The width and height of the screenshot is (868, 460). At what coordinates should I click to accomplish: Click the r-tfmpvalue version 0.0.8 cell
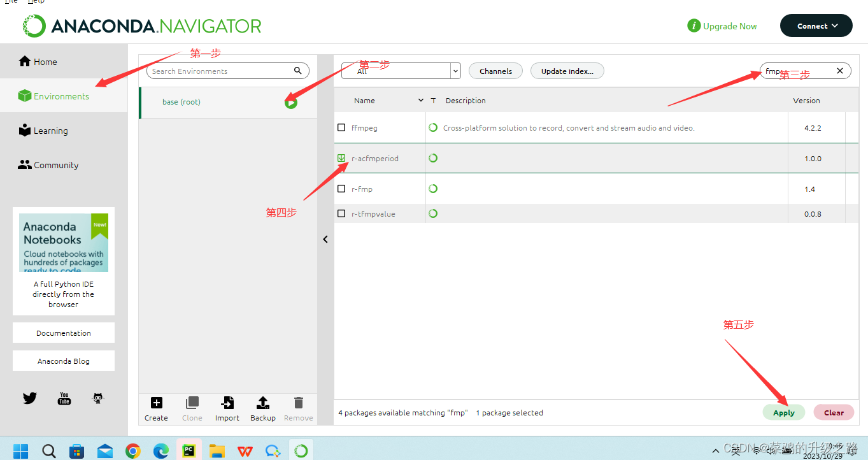tap(813, 214)
